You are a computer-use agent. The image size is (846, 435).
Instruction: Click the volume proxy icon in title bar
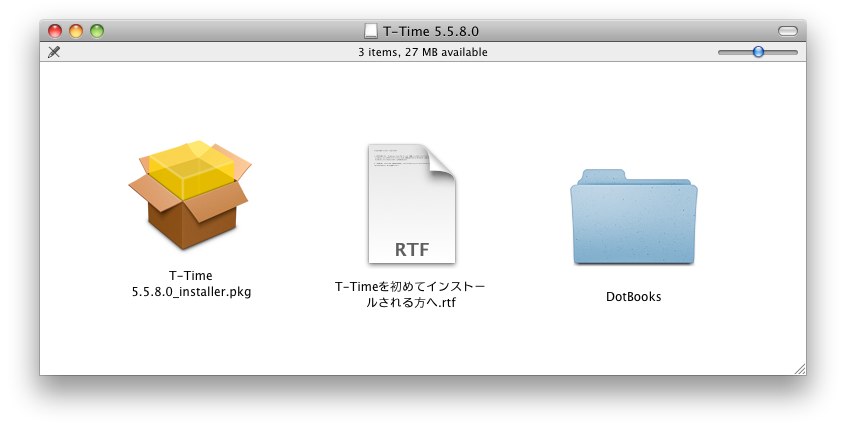[x=371, y=31]
